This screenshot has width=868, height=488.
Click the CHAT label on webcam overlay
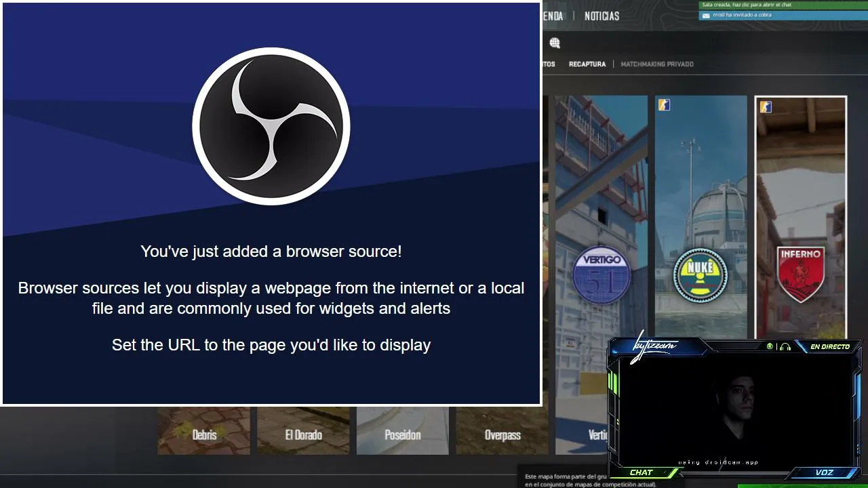pyautogui.click(x=641, y=472)
